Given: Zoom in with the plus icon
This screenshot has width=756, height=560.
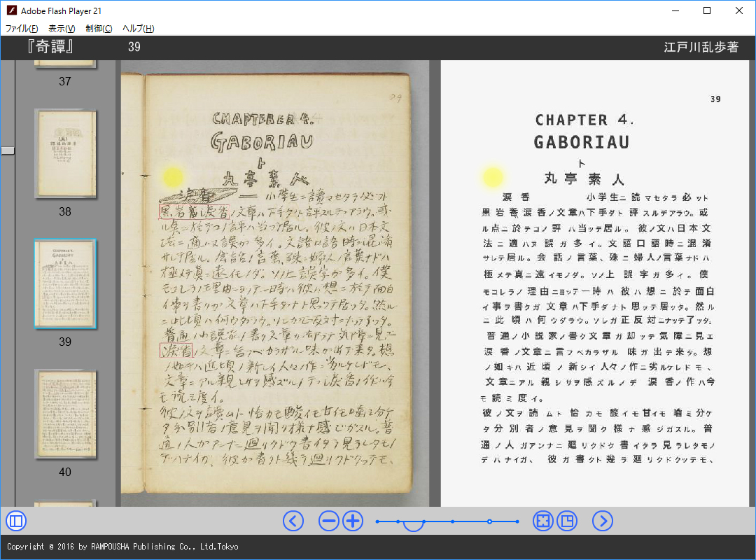Looking at the screenshot, I should click(x=353, y=521).
